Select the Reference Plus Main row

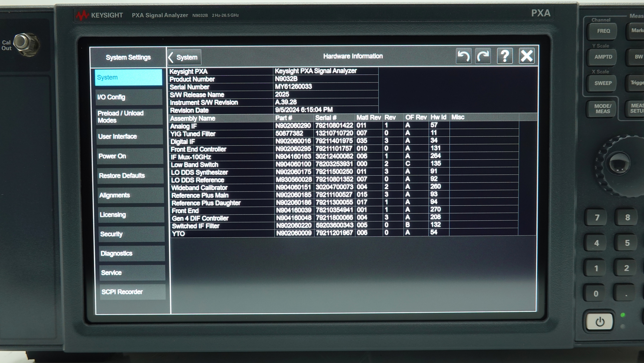(344, 195)
